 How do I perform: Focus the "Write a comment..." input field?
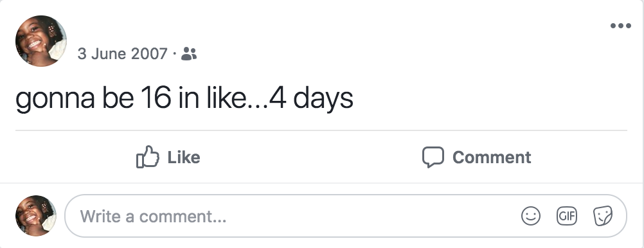(345, 216)
